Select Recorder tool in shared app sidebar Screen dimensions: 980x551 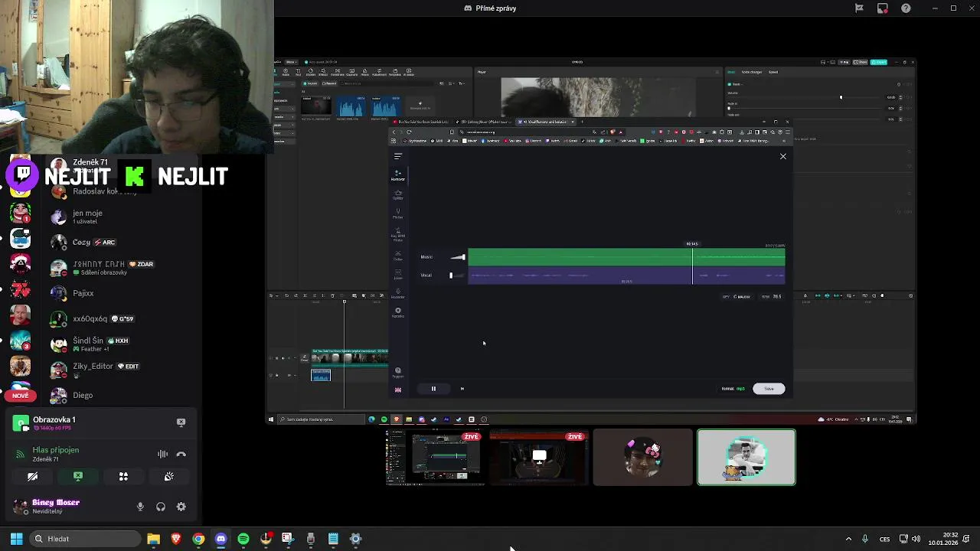coord(398,292)
